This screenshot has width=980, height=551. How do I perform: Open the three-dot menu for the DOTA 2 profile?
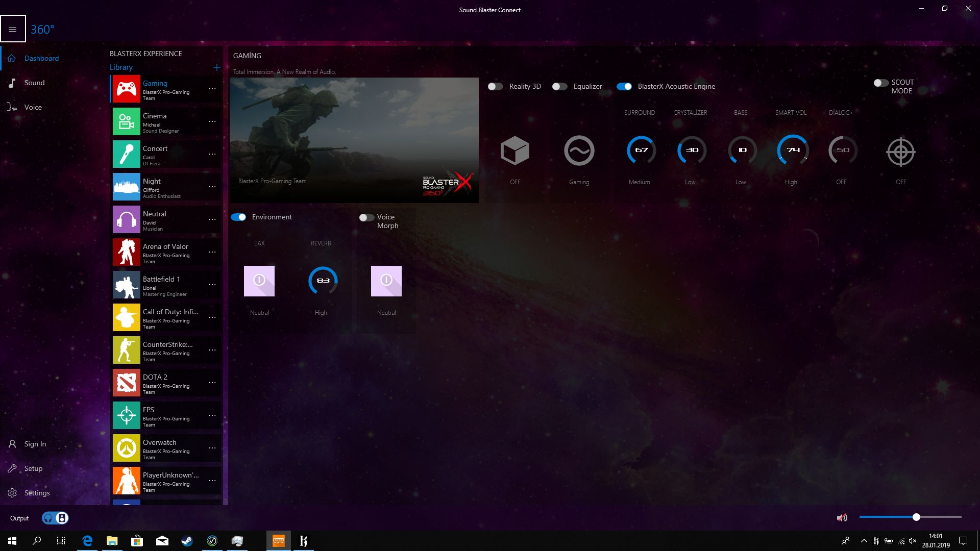pos(212,383)
